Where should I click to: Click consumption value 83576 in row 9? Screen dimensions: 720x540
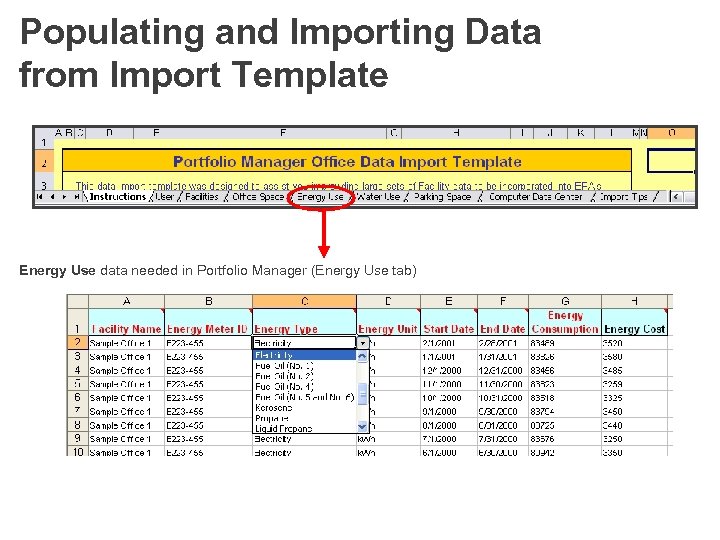[x=565, y=439]
